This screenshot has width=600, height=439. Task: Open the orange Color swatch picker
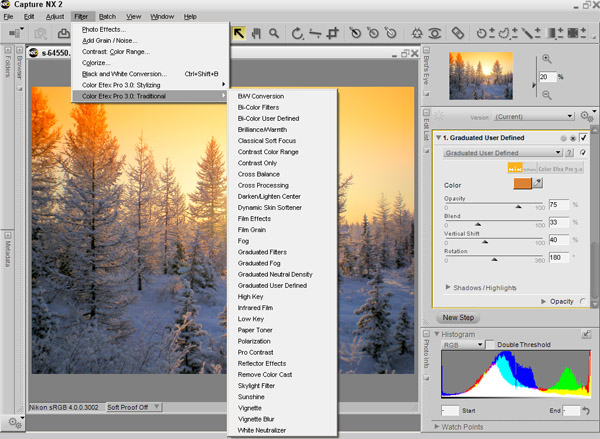[x=521, y=184]
